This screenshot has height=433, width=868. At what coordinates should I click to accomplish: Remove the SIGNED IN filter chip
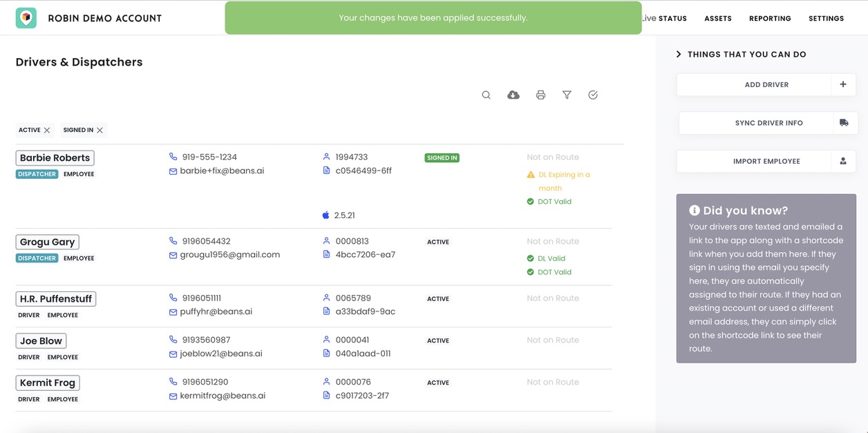[100, 130]
